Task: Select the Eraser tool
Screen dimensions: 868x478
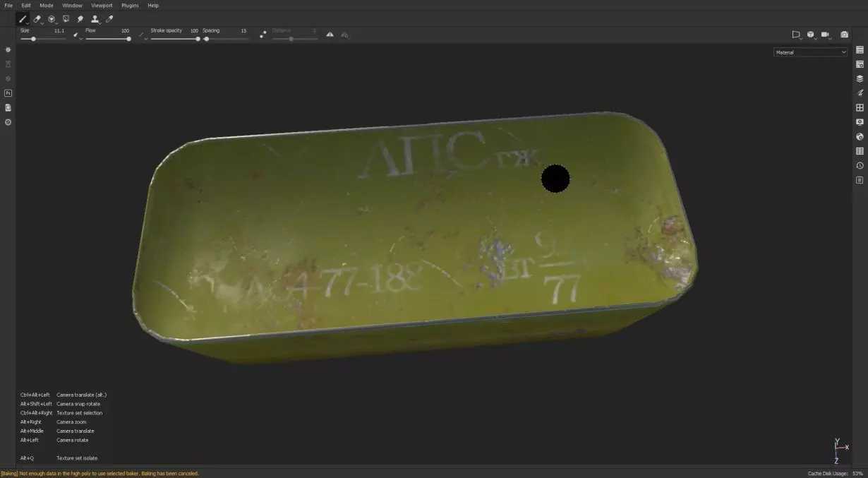Action: point(37,19)
